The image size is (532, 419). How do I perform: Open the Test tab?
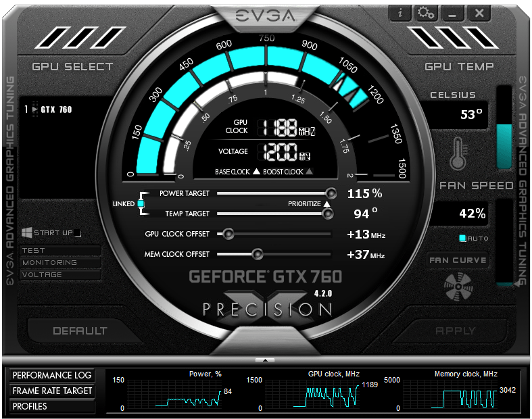pos(60,250)
